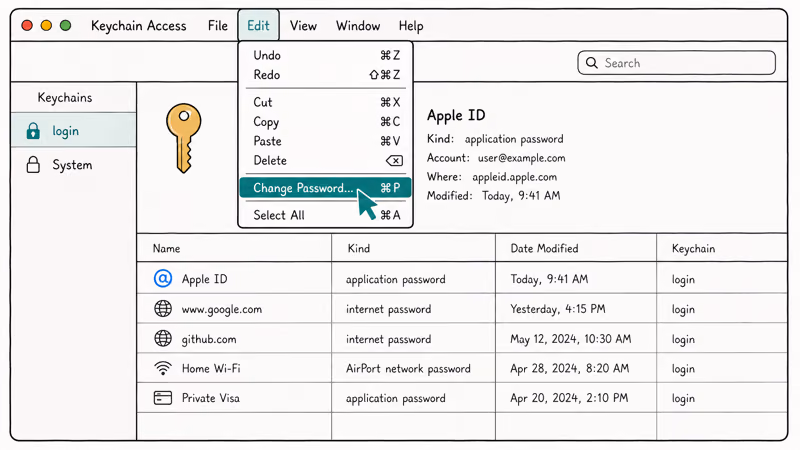Select Change Password… menu item
The image size is (800, 450).
(326, 188)
